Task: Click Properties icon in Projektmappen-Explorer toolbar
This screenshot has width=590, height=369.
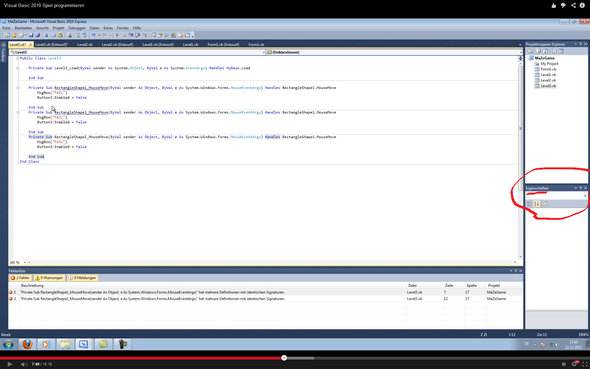Action: 530,51
